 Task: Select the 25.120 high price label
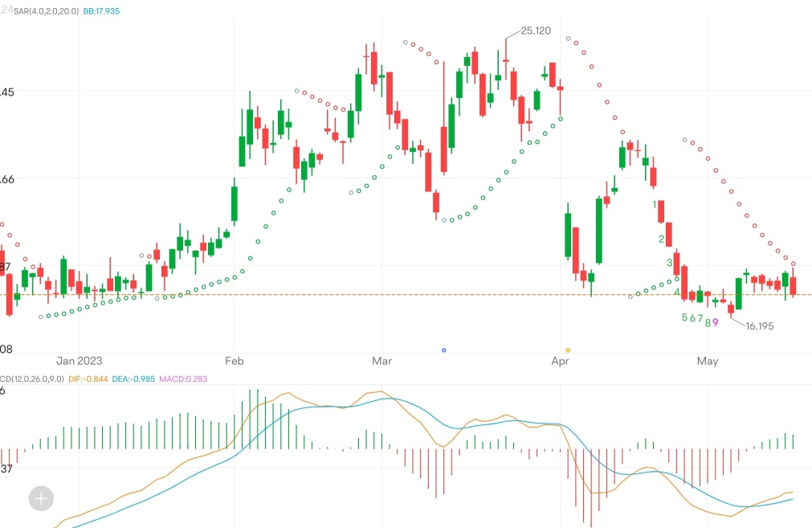point(536,31)
